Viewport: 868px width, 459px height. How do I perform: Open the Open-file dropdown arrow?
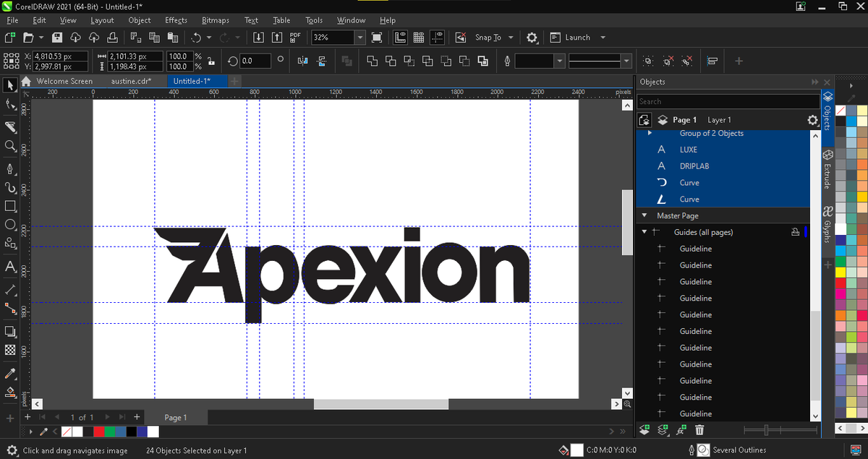coord(41,38)
